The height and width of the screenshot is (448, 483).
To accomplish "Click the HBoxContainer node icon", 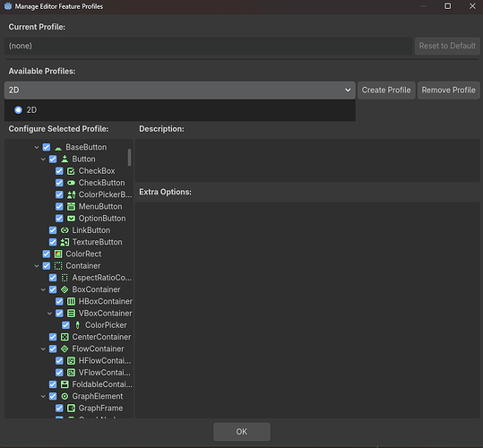I will (71, 301).
